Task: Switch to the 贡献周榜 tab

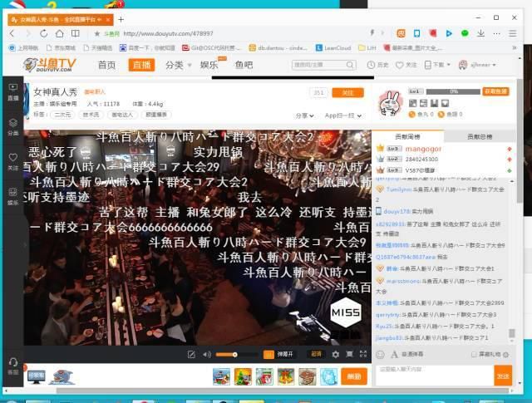Action: tap(407, 137)
